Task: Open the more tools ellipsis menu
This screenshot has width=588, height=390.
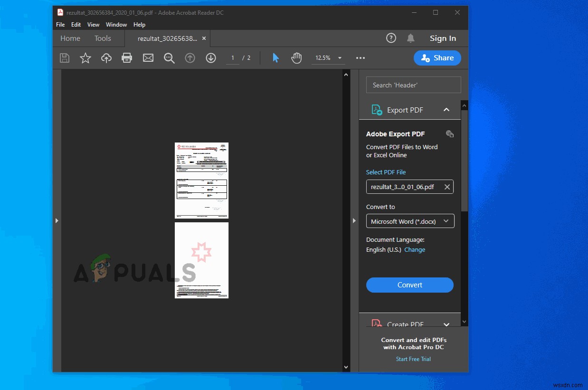Action: tap(360, 57)
